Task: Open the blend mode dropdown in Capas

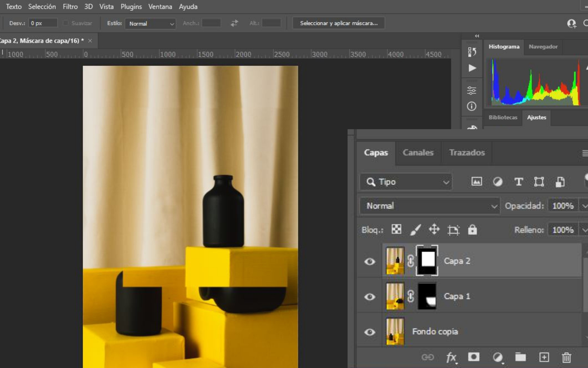Action: coord(429,206)
